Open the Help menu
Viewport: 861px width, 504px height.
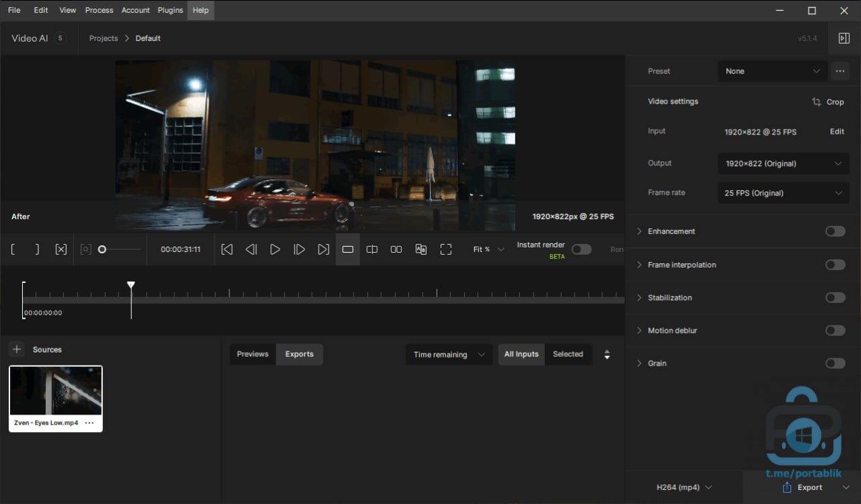(200, 10)
